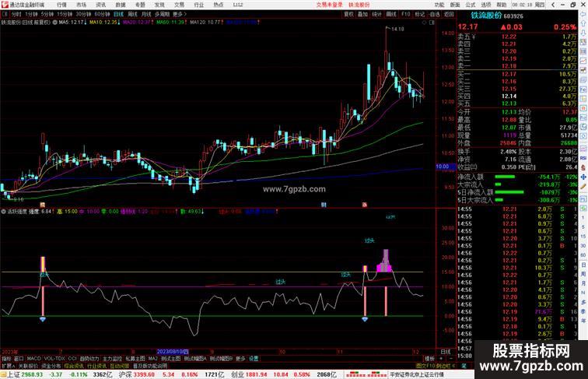This screenshot has height=379, width=588.
Task: Click the 1-minute period icon in right sidebar
Action: [x=583, y=217]
